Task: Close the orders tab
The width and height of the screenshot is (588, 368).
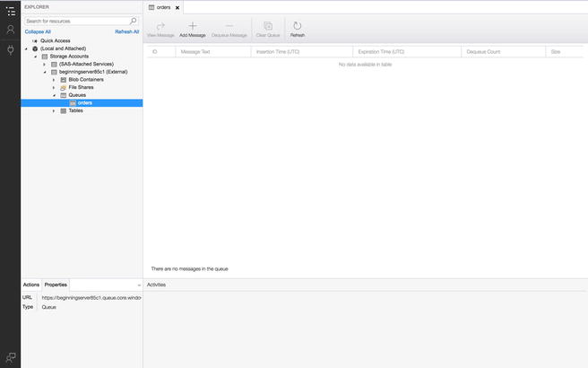Action: (x=177, y=7)
